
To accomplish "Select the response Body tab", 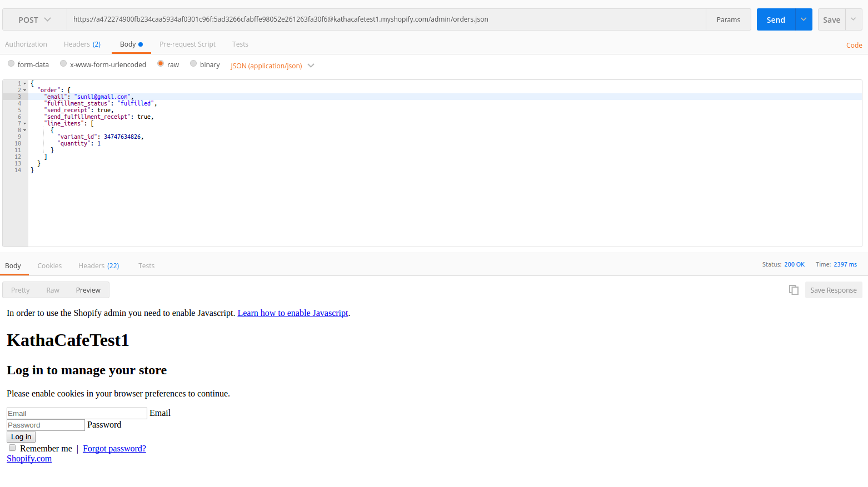I will [x=13, y=266].
